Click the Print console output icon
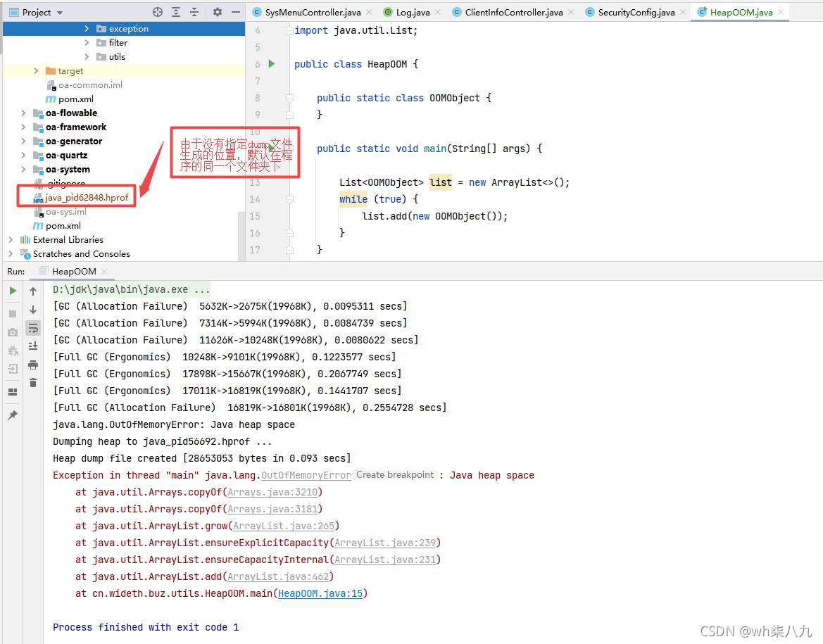 pyautogui.click(x=33, y=365)
